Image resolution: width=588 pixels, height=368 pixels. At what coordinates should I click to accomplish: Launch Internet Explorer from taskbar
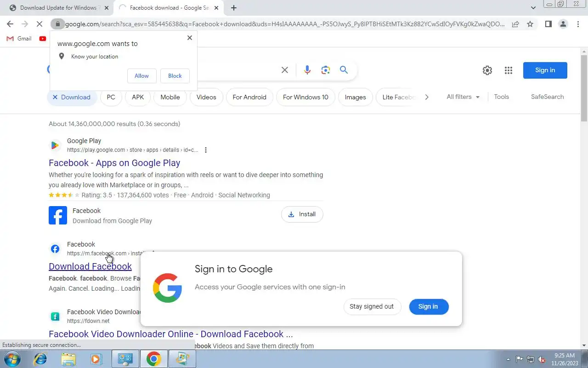(x=40, y=359)
